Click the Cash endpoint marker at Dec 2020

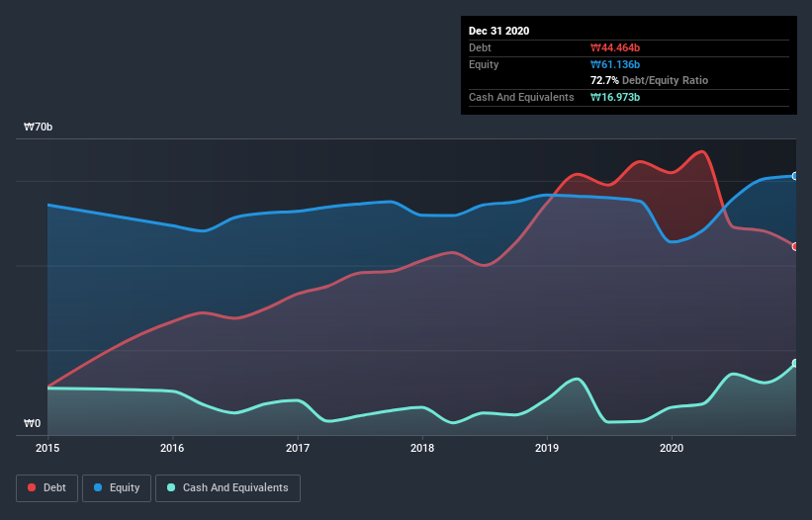pyautogui.click(x=795, y=363)
